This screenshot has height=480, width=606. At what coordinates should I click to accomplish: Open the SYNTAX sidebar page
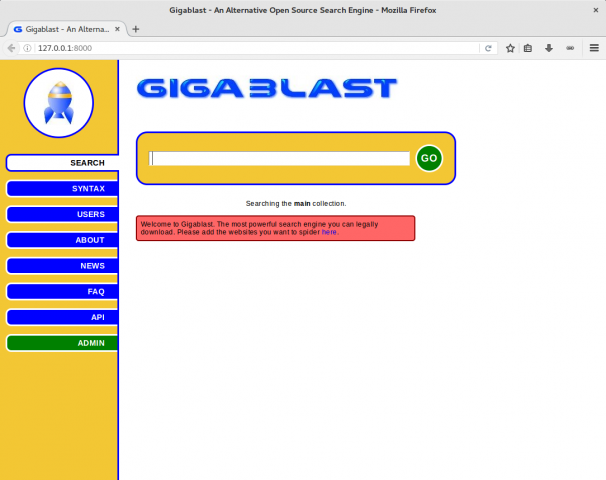point(63,189)
